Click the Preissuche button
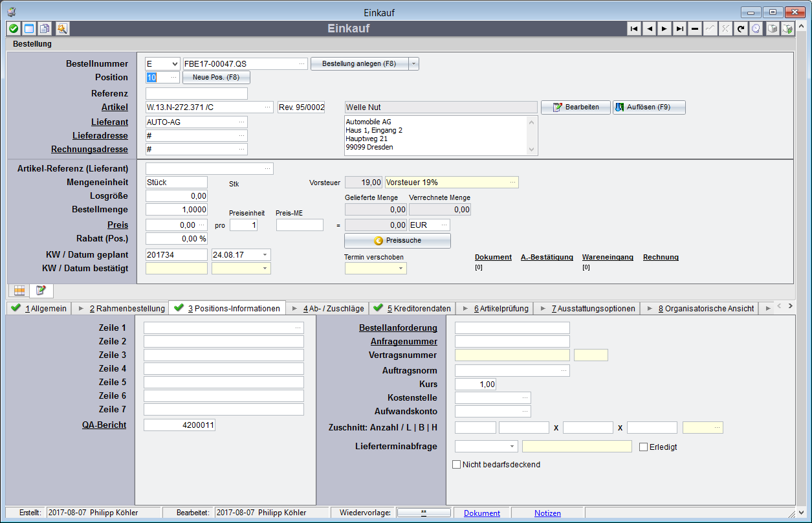This screenshot has height=523, width=812. tap(397, 240)
